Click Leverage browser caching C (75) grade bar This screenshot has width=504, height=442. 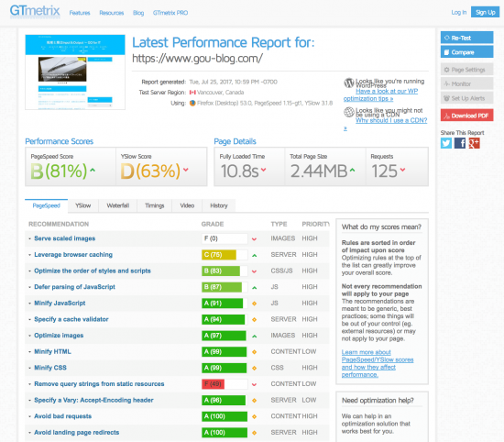(225, 255)
